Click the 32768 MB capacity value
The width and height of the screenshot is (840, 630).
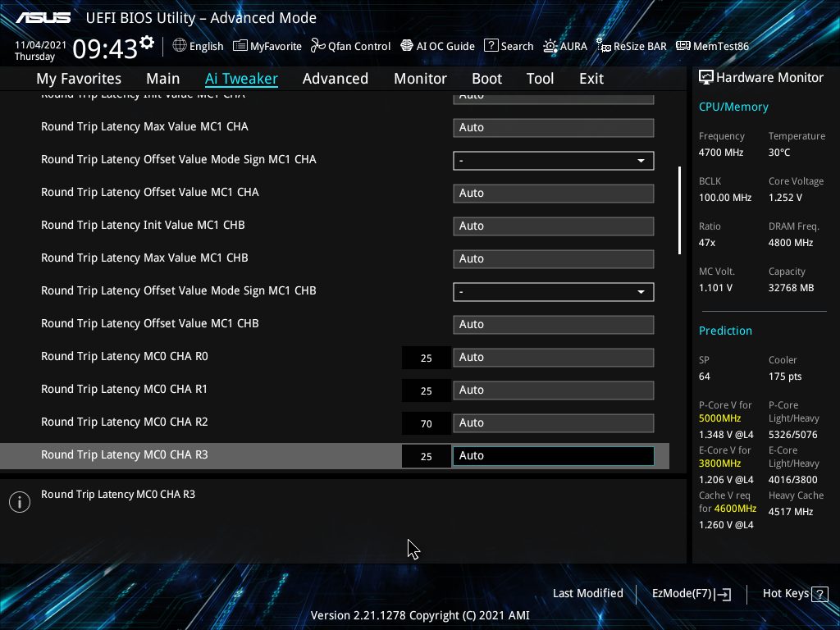(x=792, y=288)
